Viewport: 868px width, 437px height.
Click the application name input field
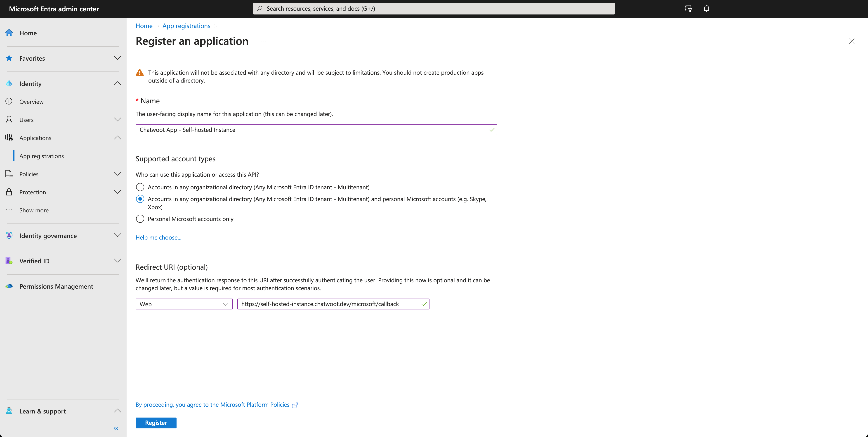316,129
